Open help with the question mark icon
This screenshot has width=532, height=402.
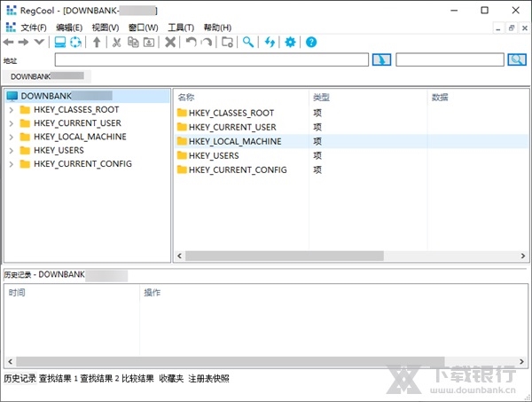click(x=311, y=43)
